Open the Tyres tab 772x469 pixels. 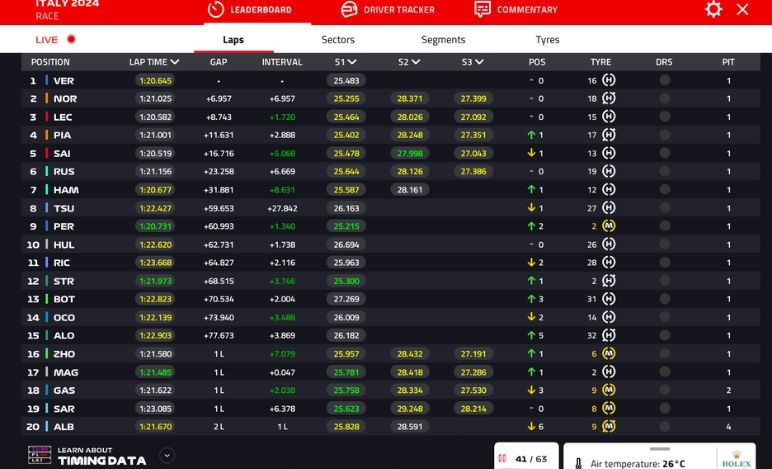tap(547, 40)
